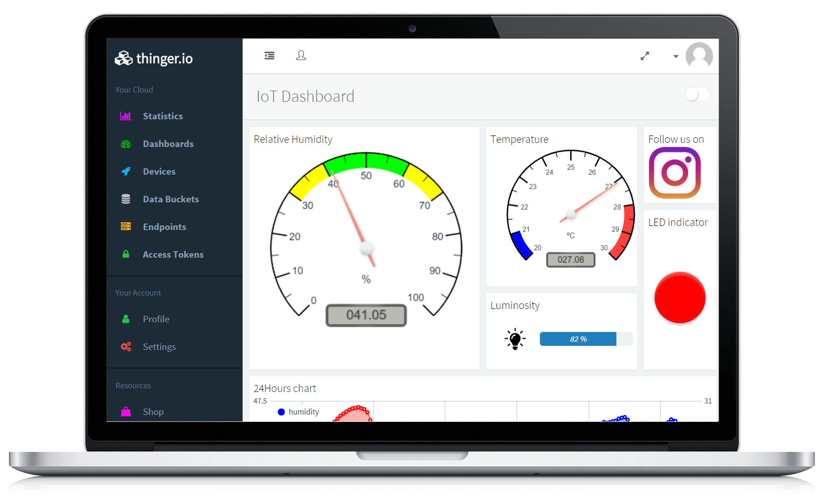Screen dimensions: 822x504
Task: Click the Relative Humidity widget title
Action: (x=293, y=139)
